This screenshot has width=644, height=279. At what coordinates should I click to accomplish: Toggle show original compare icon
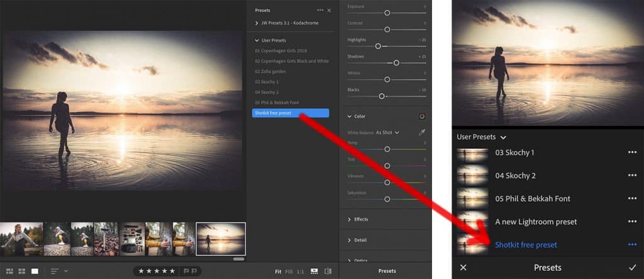coord(328,271)
